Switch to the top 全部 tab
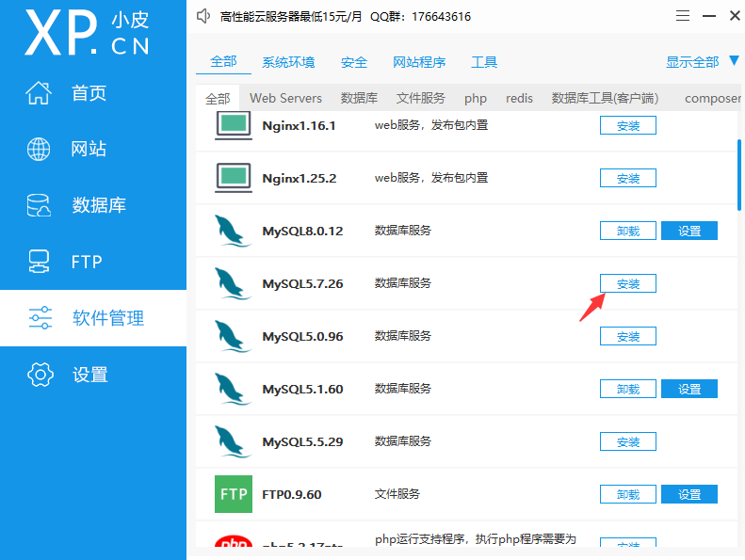The height and width of the screenshot is (560, 745). 223,62
